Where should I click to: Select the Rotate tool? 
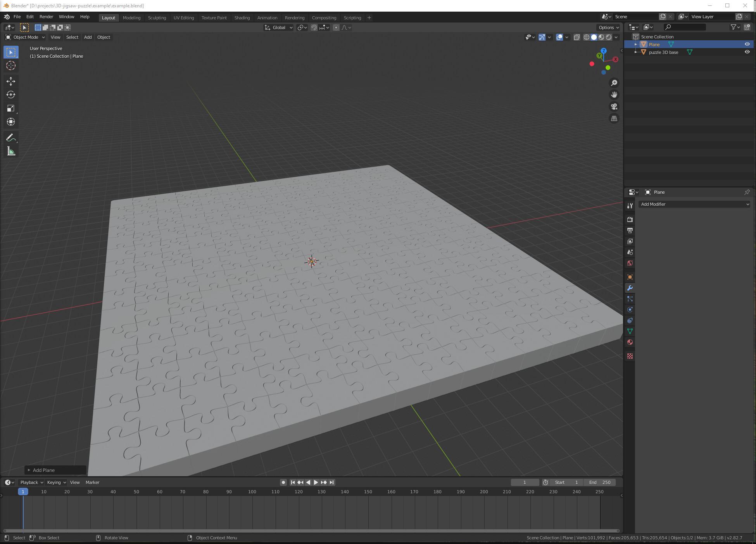tap(11, 95)
